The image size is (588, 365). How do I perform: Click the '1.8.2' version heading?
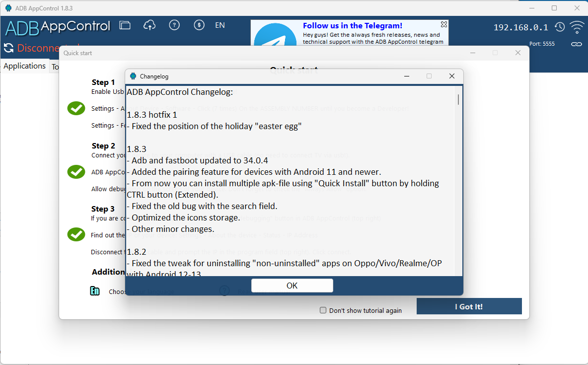pos(137,252)
